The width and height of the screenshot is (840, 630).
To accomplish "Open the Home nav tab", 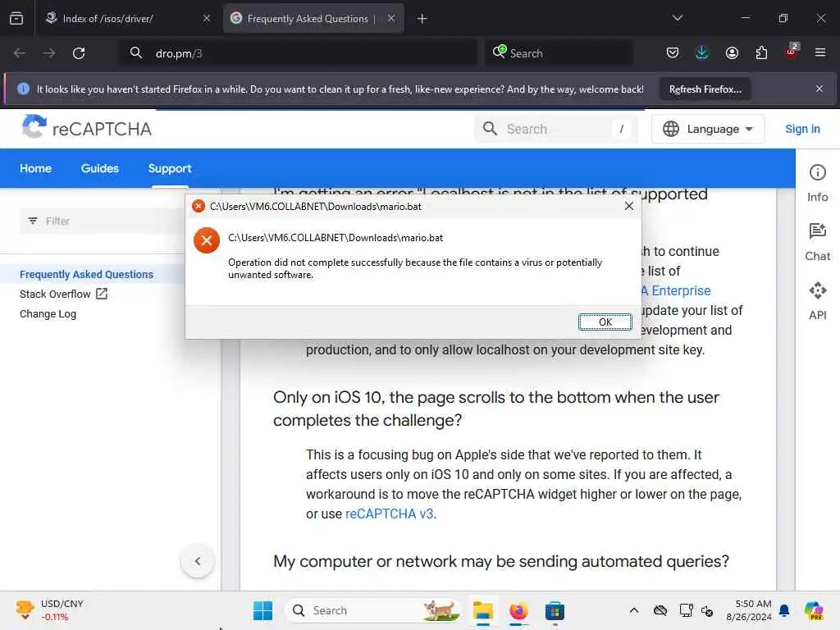I will click(35, 168).
